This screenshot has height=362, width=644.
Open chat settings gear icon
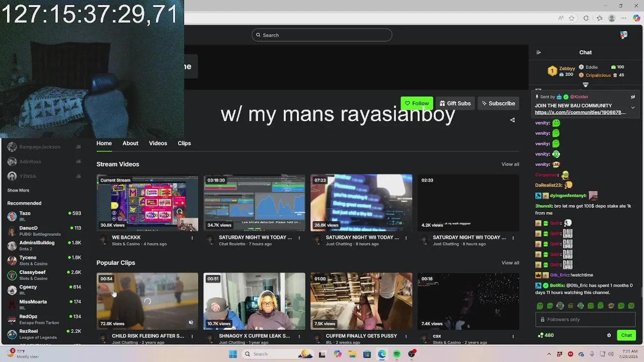(x=609, y=335)
